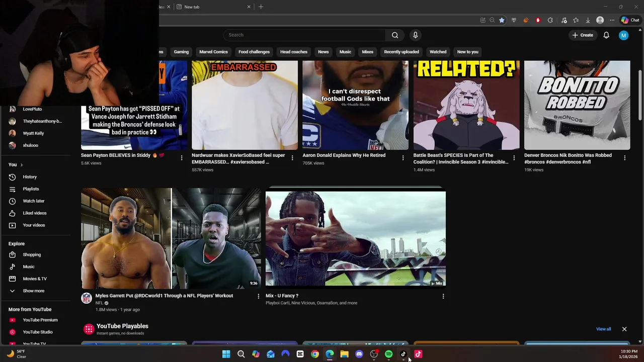Open Copilot Chat in browser toolbar

coord(630,20)
